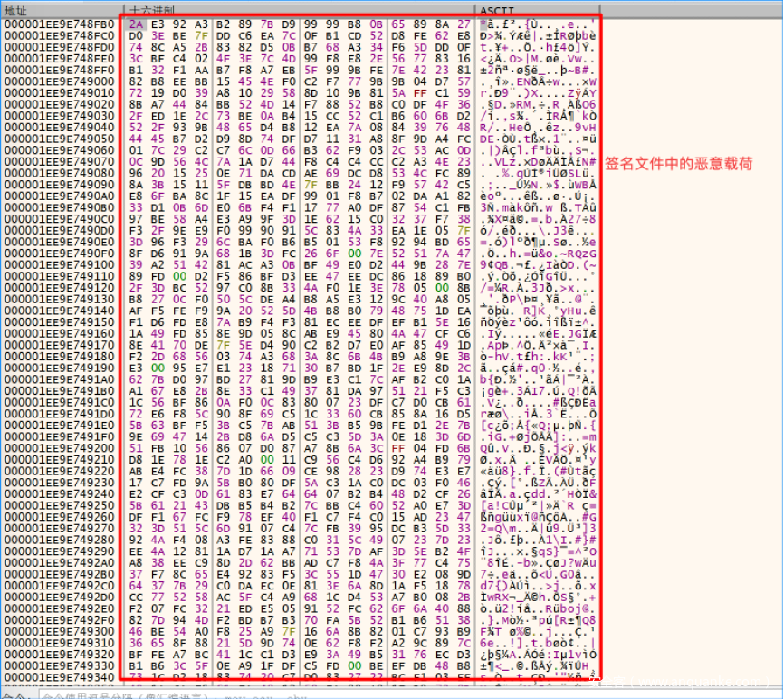Select address 000001EE9E749100
Screen dimensions: 784x699
(60, 265)
